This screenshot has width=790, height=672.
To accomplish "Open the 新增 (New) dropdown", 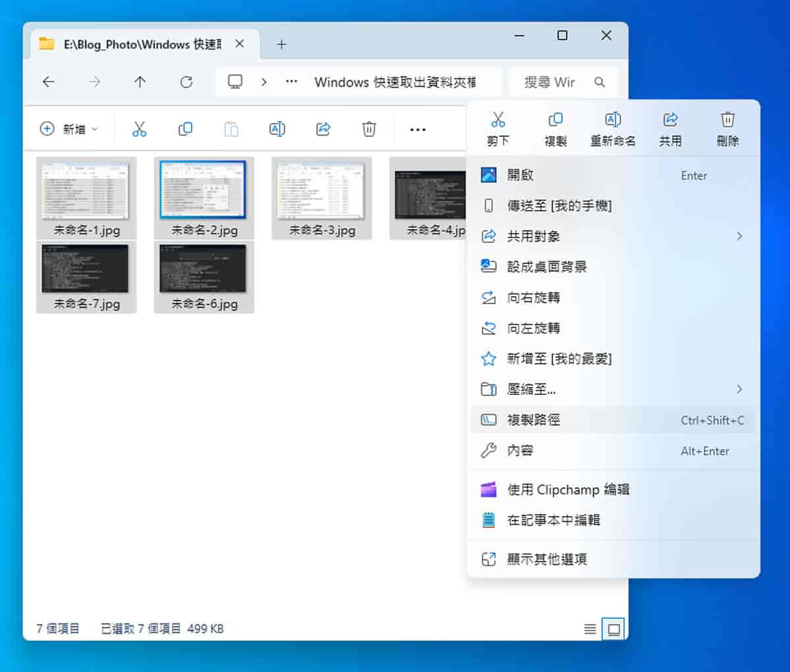I will 69,129.
